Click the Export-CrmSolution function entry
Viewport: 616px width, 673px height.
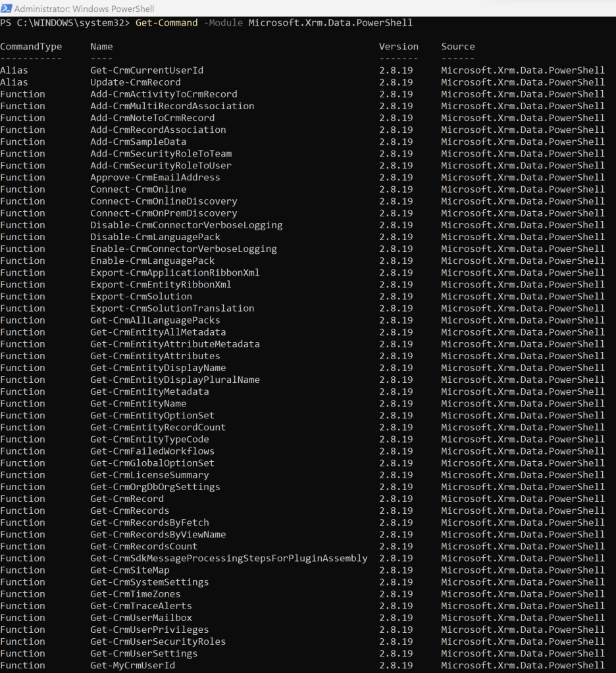(141, 296)
